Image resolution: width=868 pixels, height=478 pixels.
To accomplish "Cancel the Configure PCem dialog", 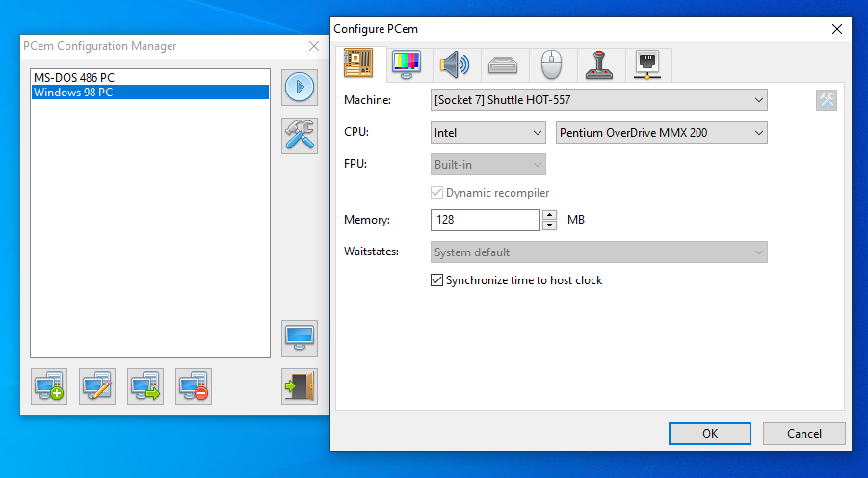I will [x=803, y=434].
